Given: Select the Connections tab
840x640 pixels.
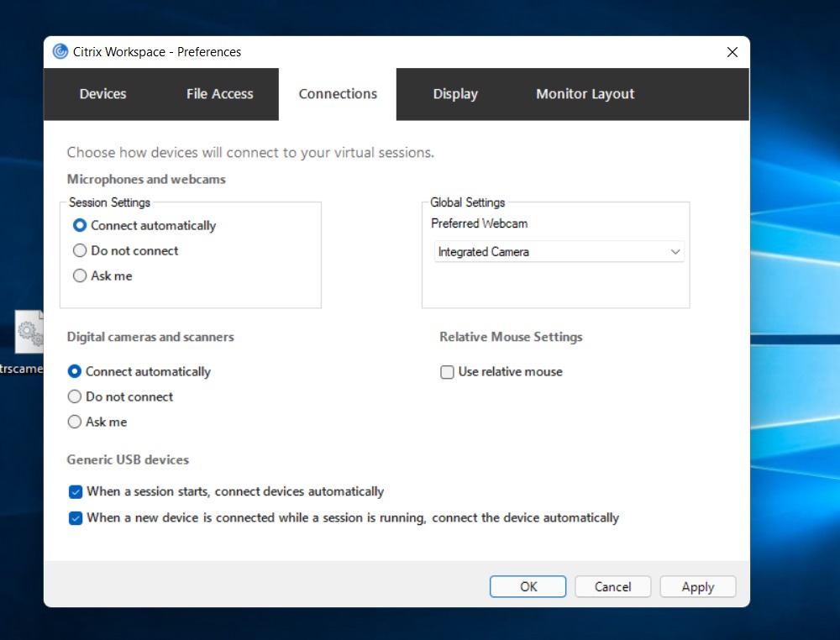Looking at the screenshot, I should pos(338,94).
